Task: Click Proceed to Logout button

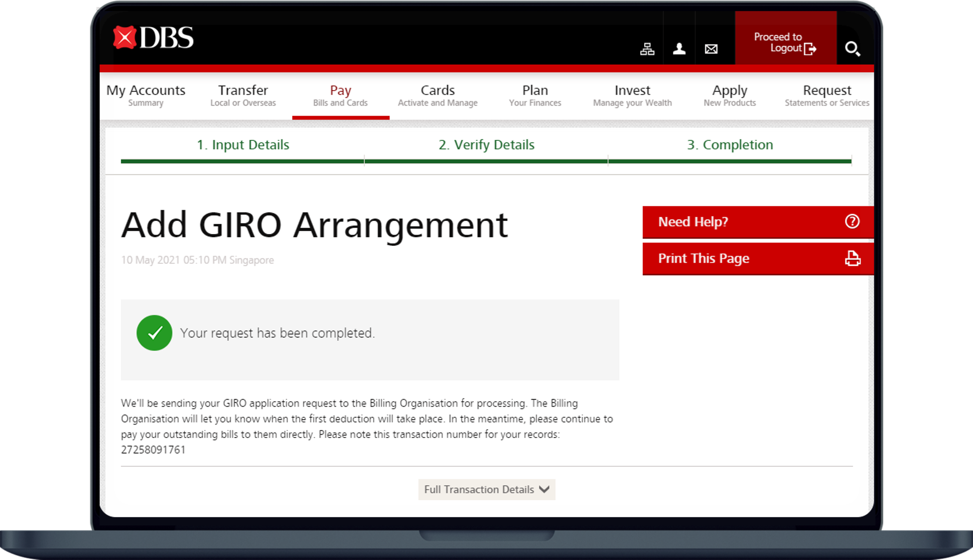Action: click(786, 38)
